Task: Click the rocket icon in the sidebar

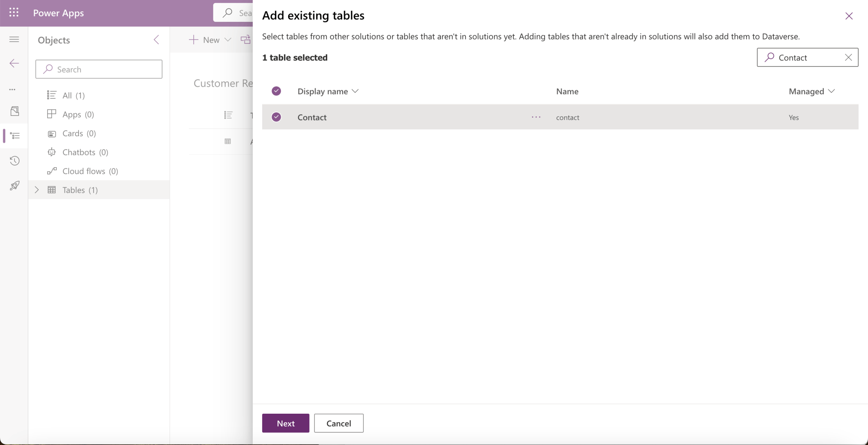Action: 15,185
